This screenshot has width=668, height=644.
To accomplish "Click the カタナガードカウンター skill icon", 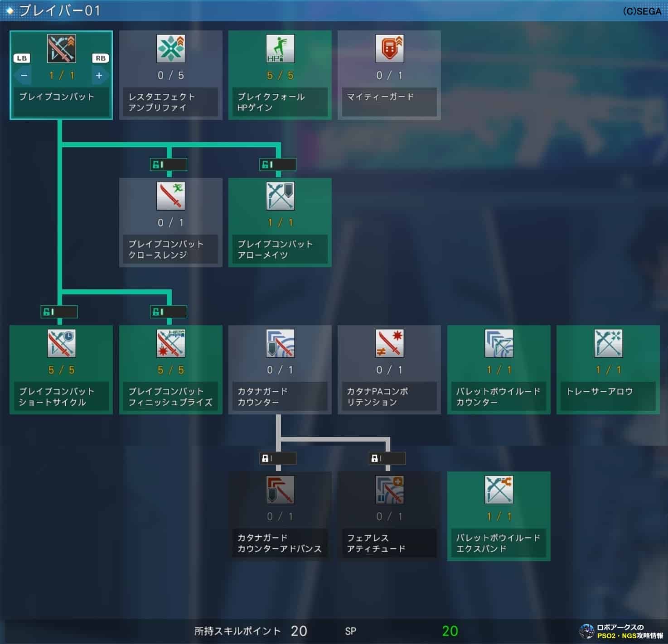I will coord(280,343).
